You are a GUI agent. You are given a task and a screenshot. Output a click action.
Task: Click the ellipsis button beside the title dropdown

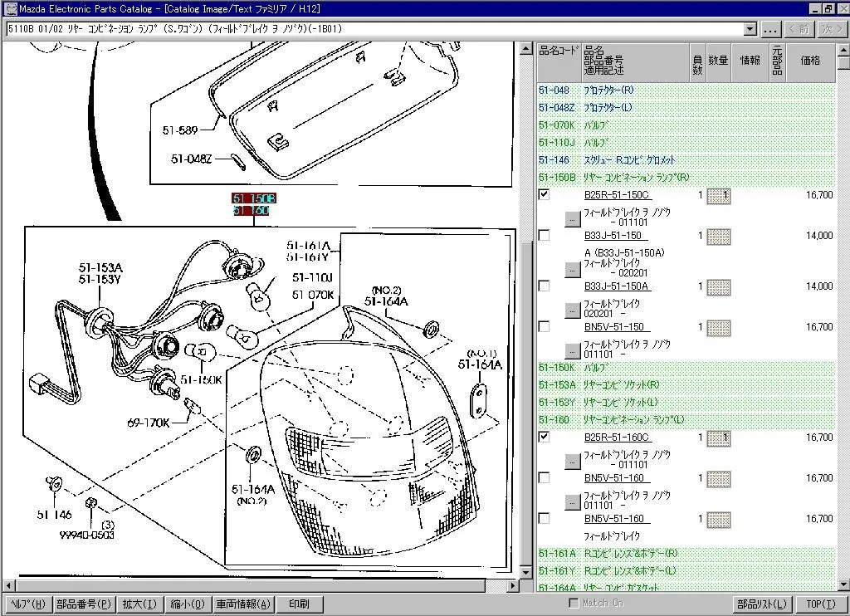pos(771,29)
